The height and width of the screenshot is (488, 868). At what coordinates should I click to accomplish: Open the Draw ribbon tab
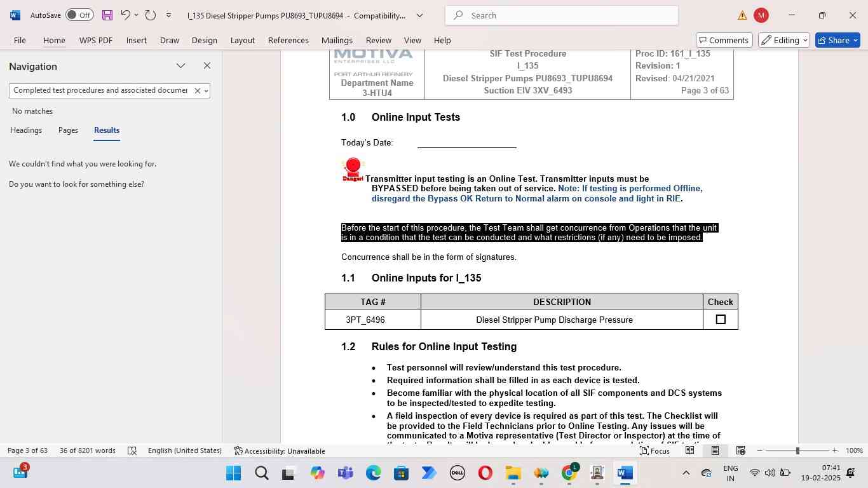169,40
